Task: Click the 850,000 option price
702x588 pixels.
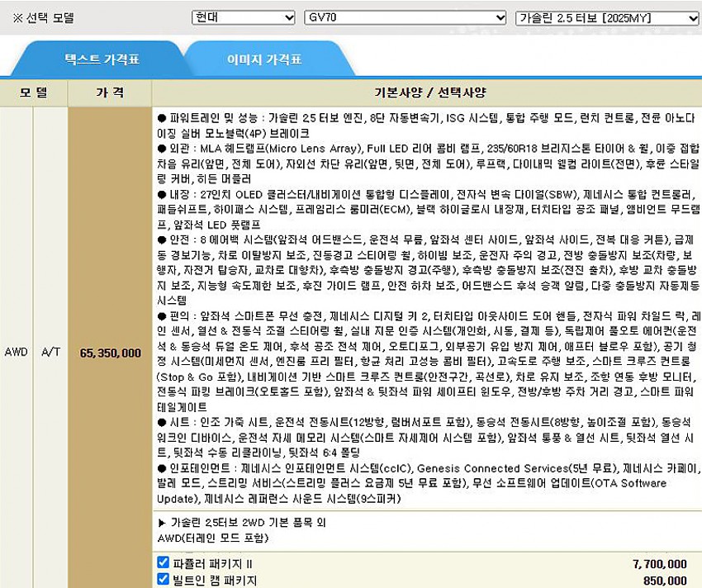Action: 664,581
